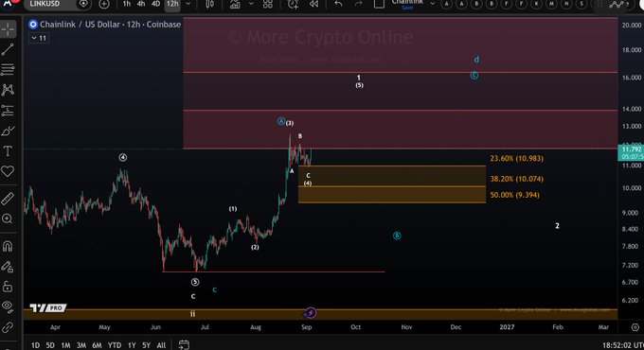Click the circled wave 4 label near May
The height and width of the screenshot is (350, 644).
tap(123, 158)
